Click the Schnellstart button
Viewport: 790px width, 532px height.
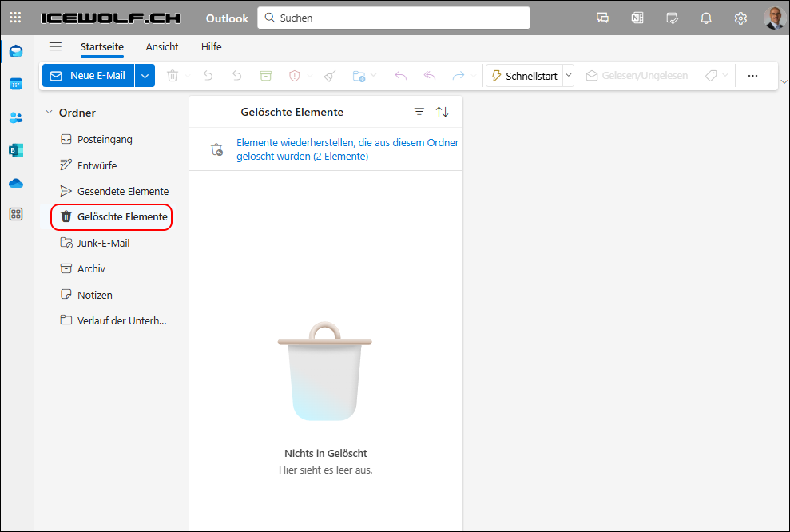[525, 76]
